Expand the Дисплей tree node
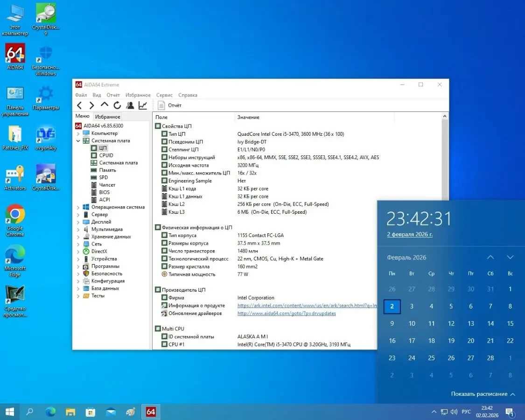Viewport: 525px width, 420px height. [78, 222]
